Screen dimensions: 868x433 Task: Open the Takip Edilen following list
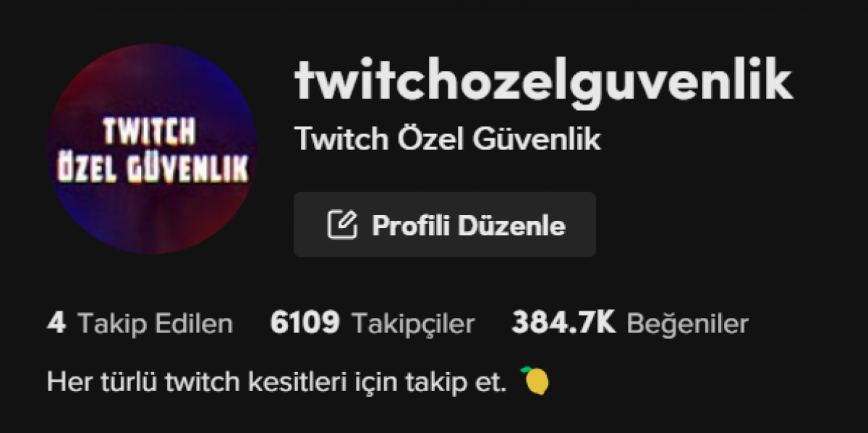[x=156, y=324]
